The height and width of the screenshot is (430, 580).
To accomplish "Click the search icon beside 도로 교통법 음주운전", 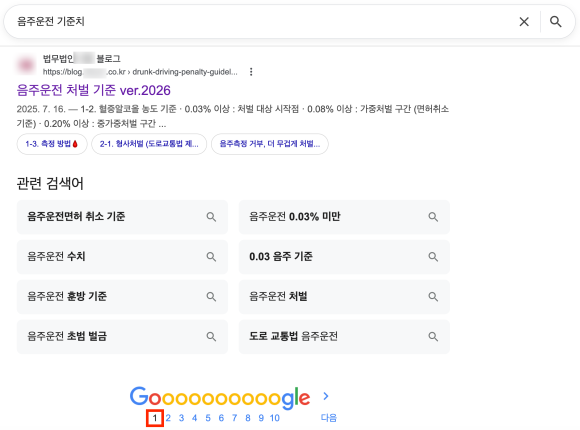I will coord(433,337).
